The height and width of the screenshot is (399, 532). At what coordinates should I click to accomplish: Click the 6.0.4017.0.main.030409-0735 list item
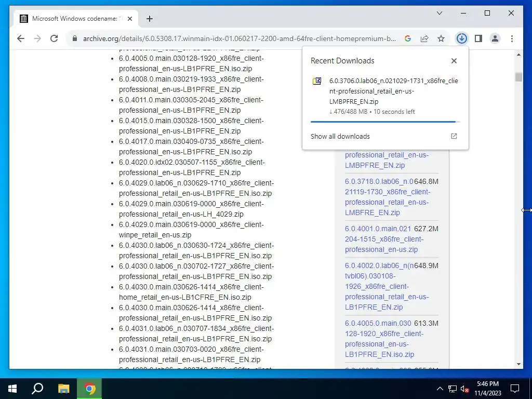click(191, 146)
